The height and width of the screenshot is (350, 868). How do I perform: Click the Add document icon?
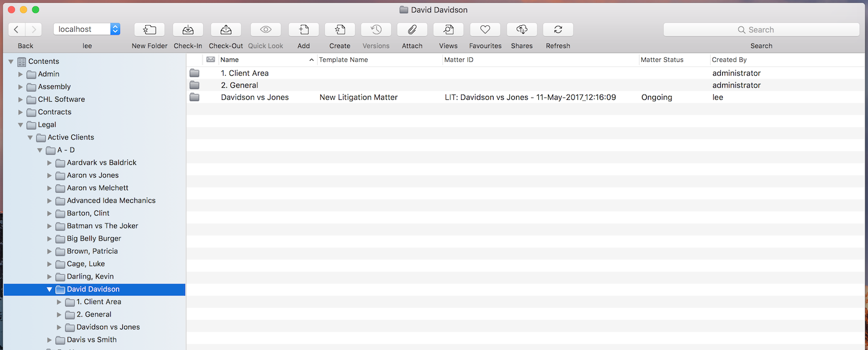pos(304,30)
